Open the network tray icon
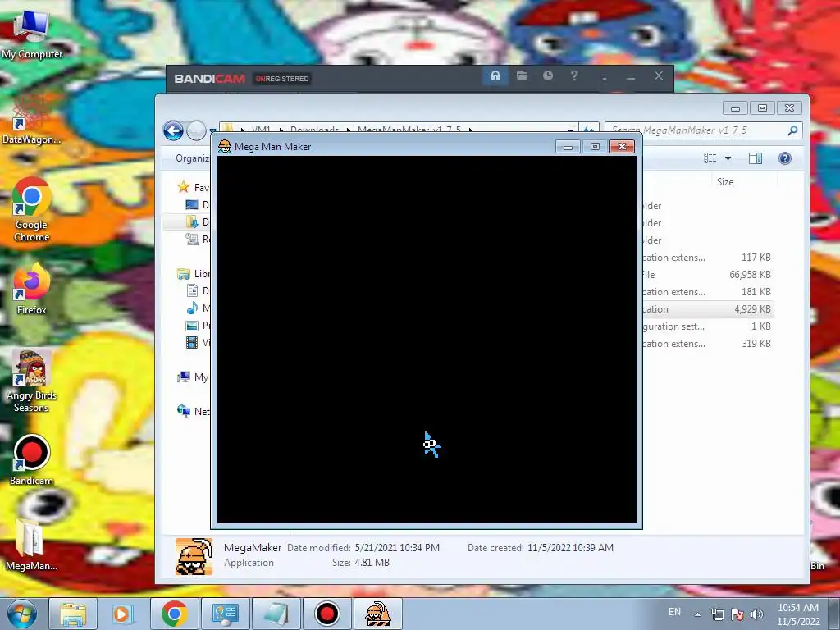Screen dimensions: 840x630 (x=717, y=614)
